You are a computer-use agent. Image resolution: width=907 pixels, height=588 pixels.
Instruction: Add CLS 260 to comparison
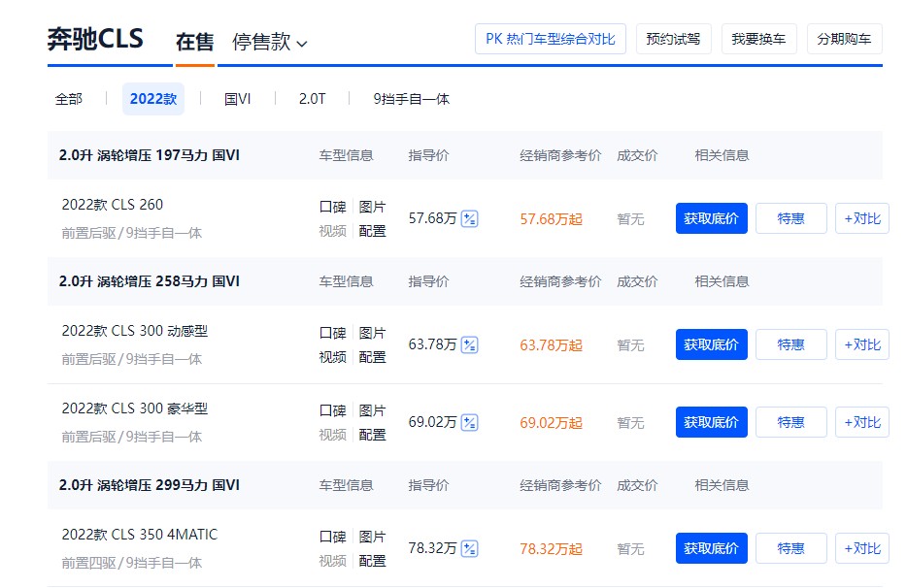click(x=862, y=218)
